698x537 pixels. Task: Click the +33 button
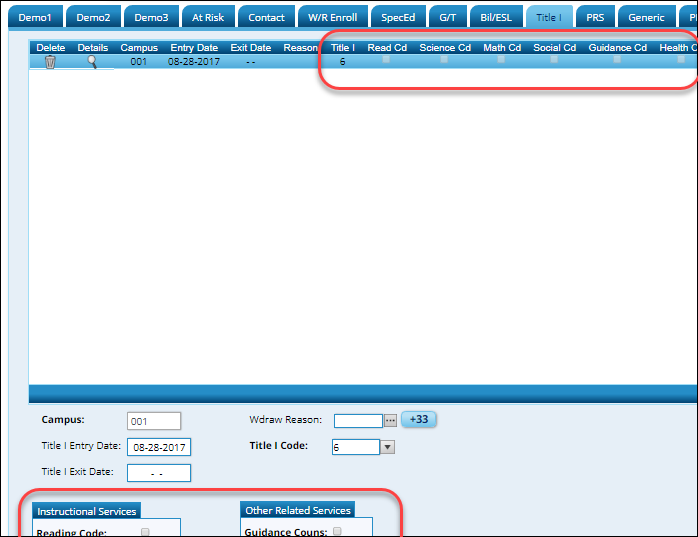[x=419, y=419]
